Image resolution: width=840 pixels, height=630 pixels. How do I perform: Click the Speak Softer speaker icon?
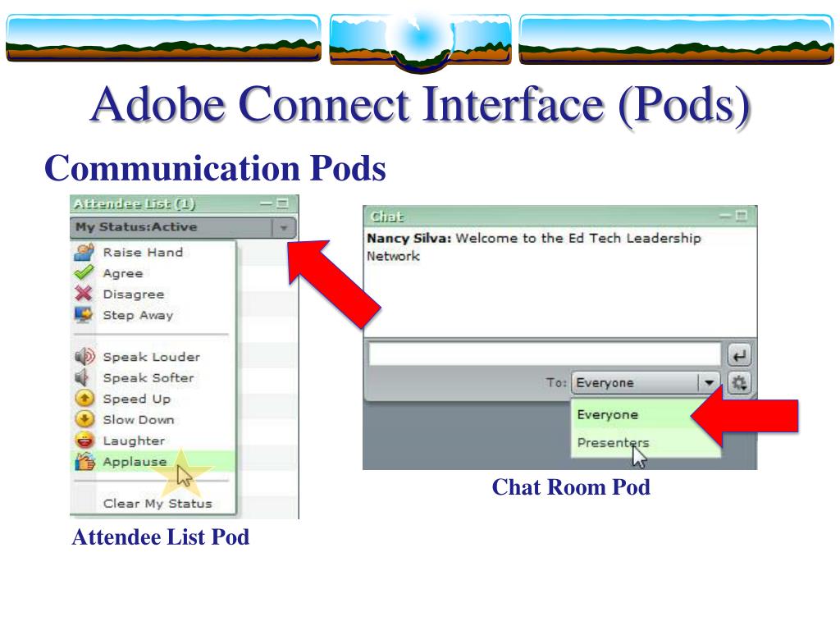point(82,377)
